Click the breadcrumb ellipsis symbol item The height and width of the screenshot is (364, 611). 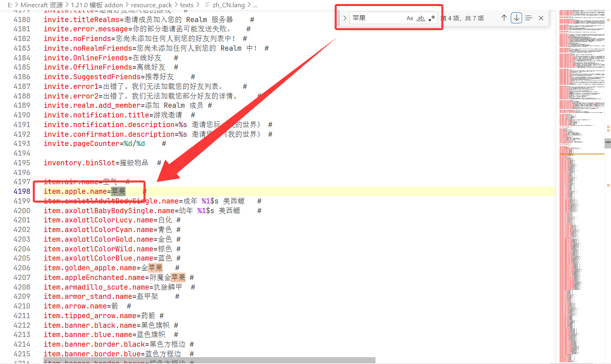coord(255,5)
